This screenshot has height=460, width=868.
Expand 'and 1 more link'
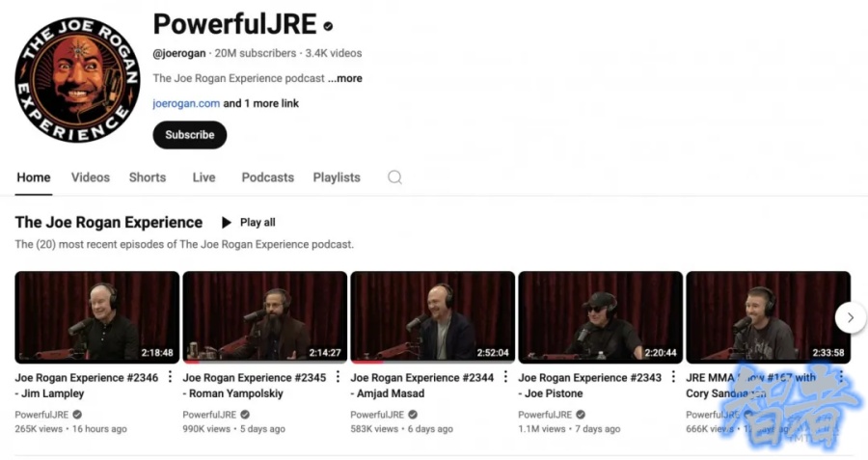(260, 103)
